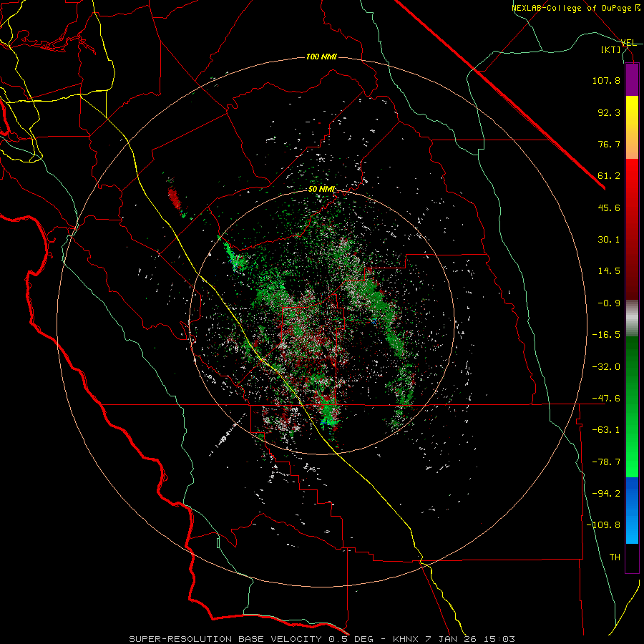Click the yellow segment of the color bar
Screen dimensions: 644x644
[632, 127]
